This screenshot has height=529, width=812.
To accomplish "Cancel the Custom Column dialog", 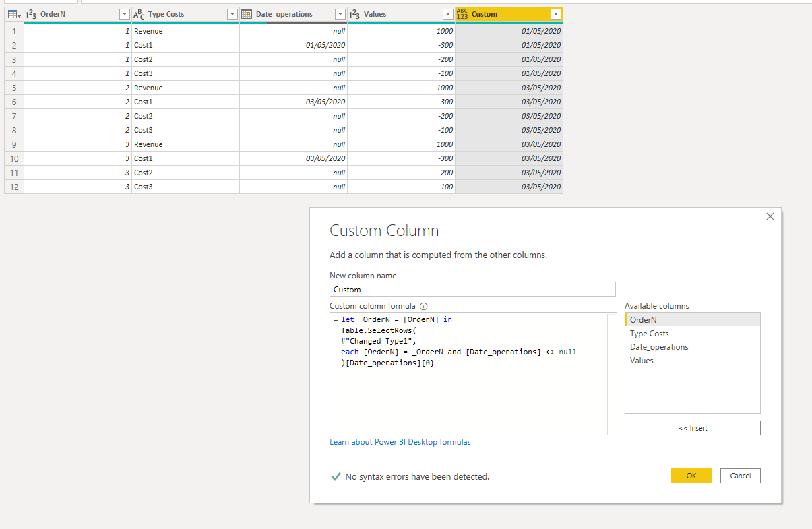I will (x=740, y=476).
